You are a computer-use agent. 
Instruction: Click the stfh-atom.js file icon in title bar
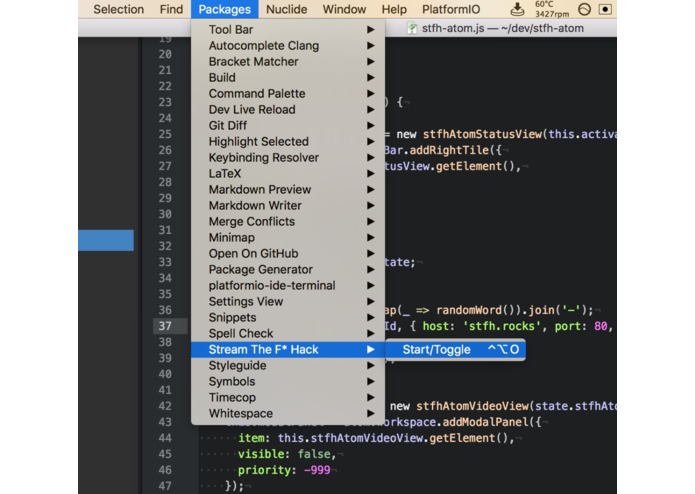tap(412, 28)
